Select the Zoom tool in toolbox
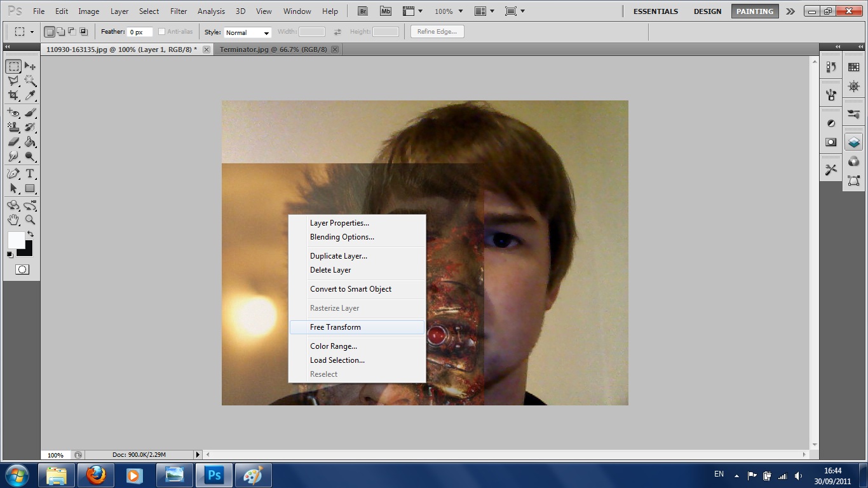Image resolution: width=868 pixels, height=488 pixels. point(30,220)
